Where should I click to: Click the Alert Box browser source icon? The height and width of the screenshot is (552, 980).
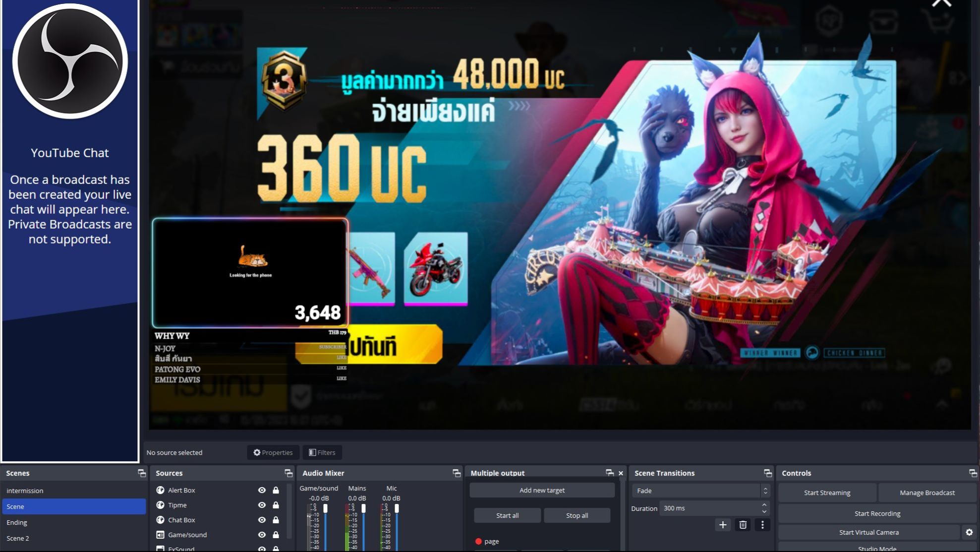(160, 490)
